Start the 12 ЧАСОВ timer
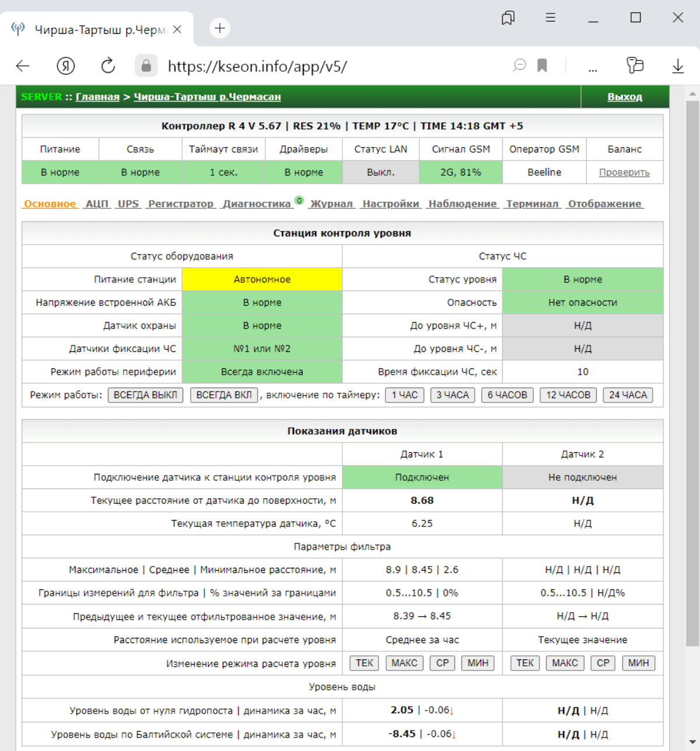The image size is (700, 751). pyautogui.click(x=568, y=395)
